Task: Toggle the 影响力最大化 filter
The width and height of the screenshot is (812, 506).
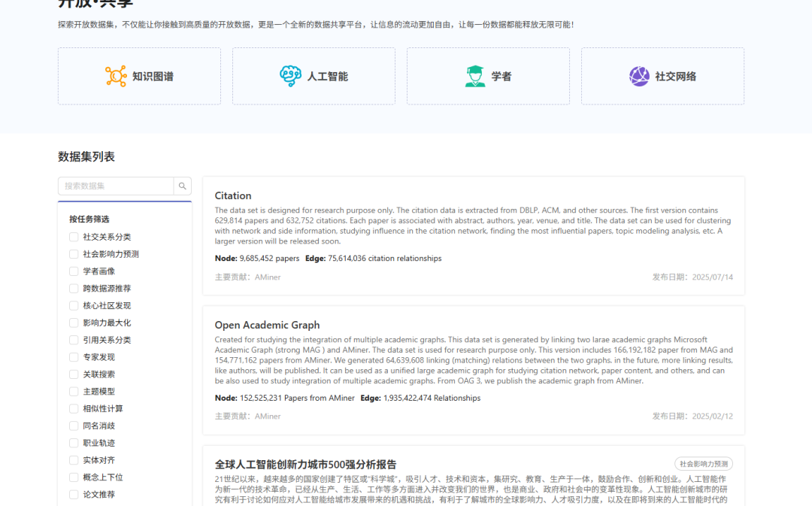Action: [x=74, y=323]
